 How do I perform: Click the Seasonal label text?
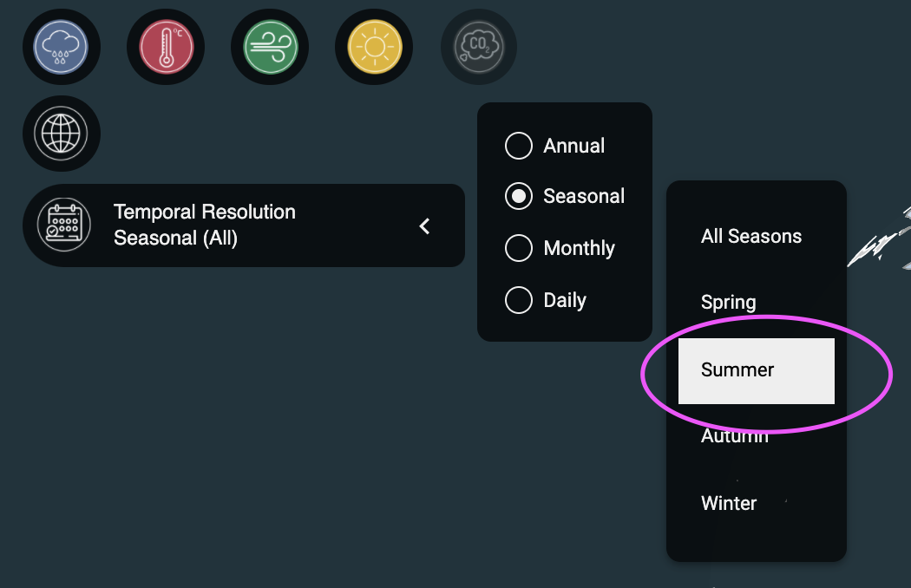point(584,196)
